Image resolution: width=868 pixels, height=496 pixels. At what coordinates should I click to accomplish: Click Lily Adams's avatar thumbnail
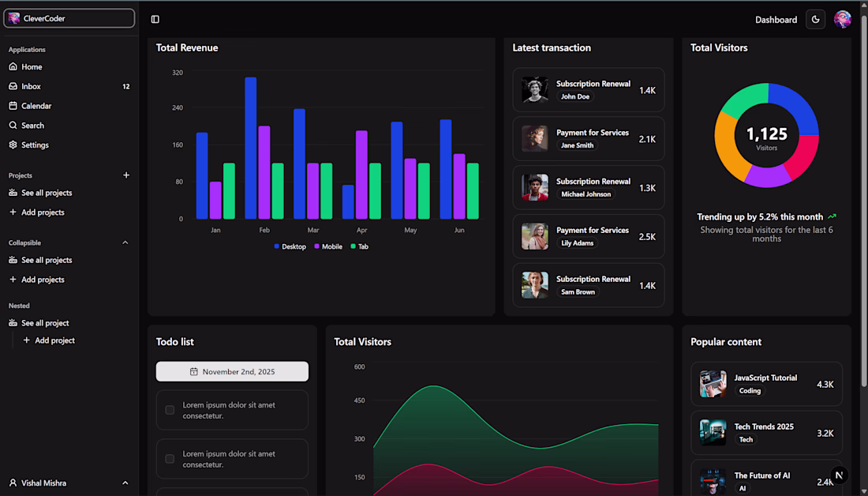pos(535,236)
